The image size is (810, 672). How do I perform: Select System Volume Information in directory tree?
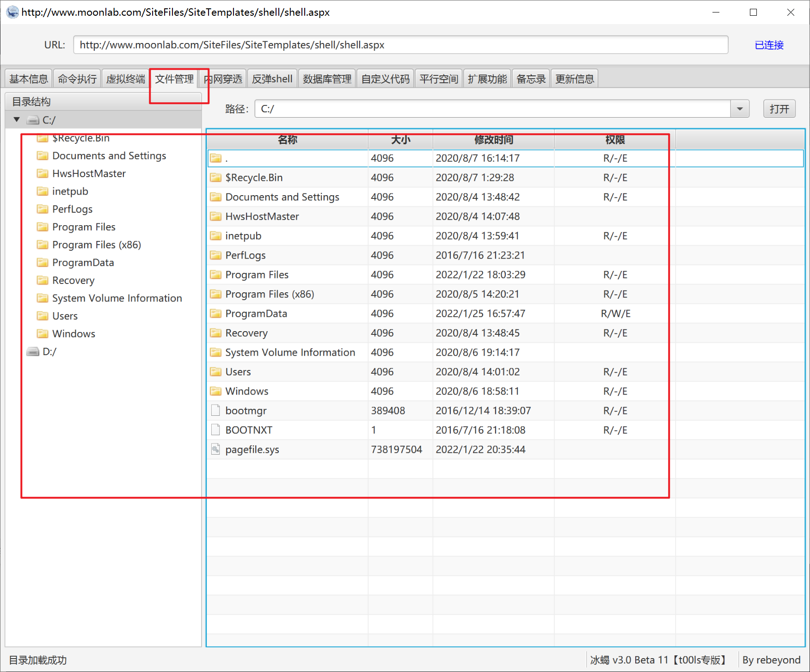point(117,298)
